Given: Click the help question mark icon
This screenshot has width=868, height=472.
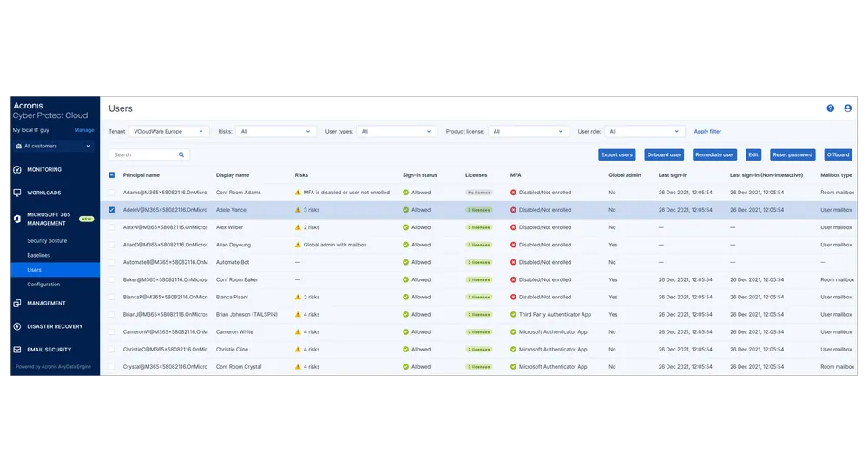Looking at the screenshot, I should click(830, 108).
